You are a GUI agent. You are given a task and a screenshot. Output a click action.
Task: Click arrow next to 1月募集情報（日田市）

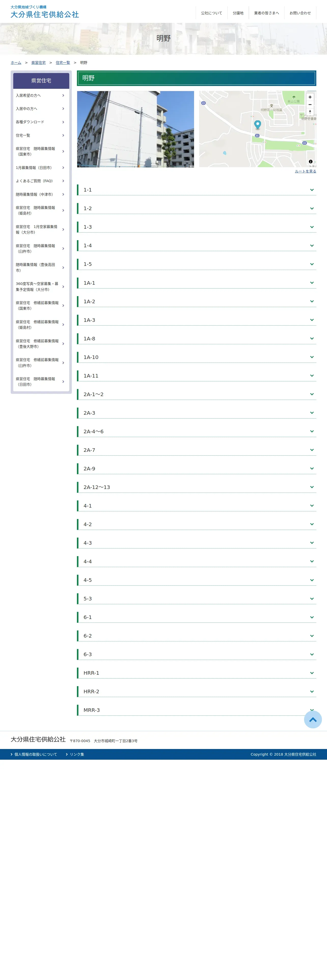63,168
